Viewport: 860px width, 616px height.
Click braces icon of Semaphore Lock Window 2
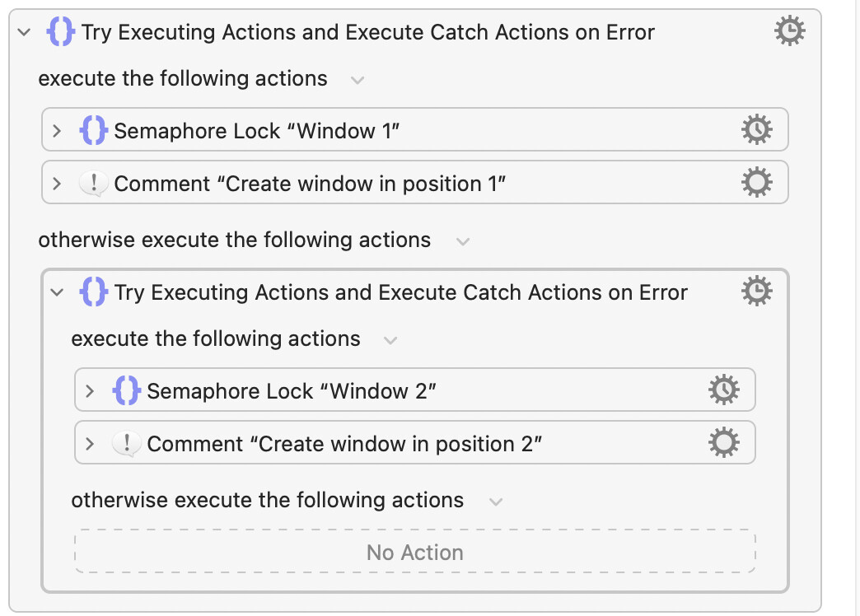coord(126,390)
